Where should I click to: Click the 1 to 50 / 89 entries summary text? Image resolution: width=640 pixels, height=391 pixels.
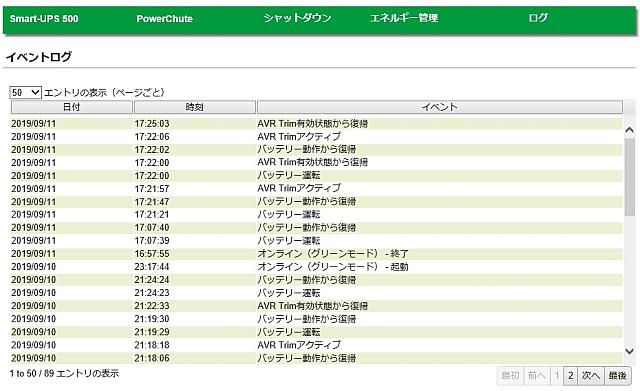[x=64, y=373]
